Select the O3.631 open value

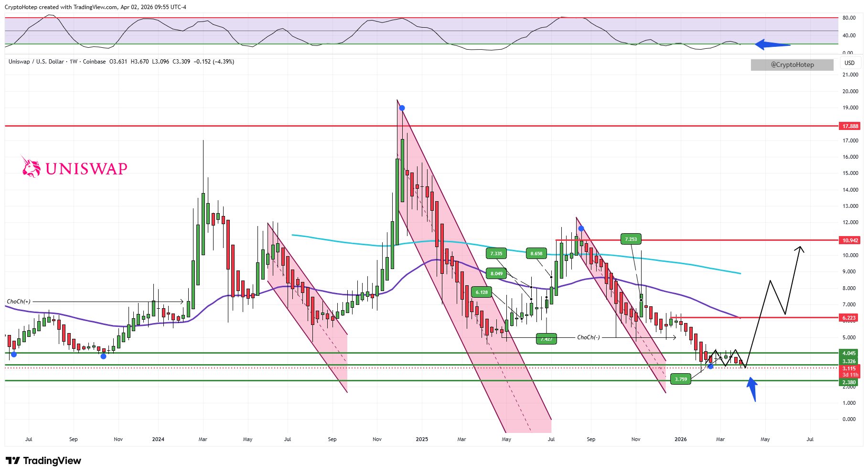[118, 62]
